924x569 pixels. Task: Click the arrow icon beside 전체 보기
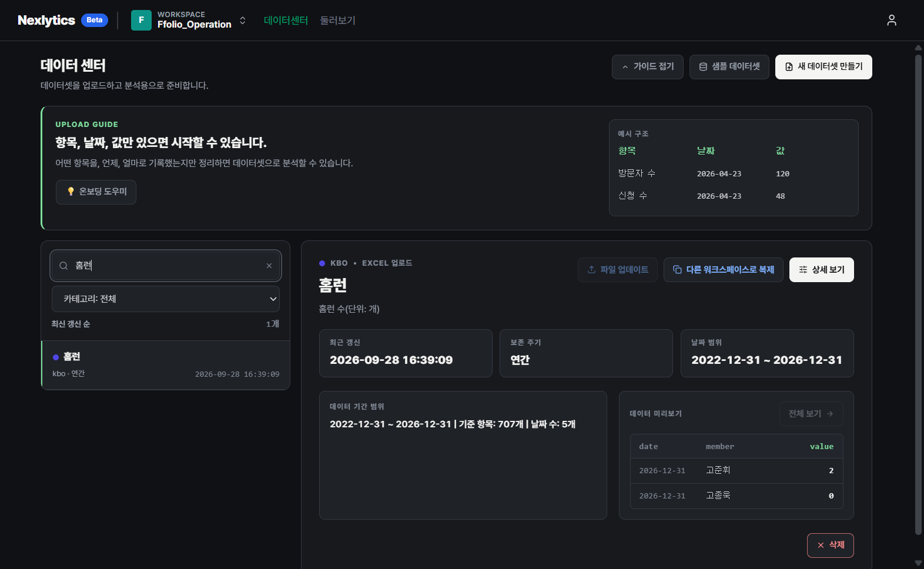point(830,414)
